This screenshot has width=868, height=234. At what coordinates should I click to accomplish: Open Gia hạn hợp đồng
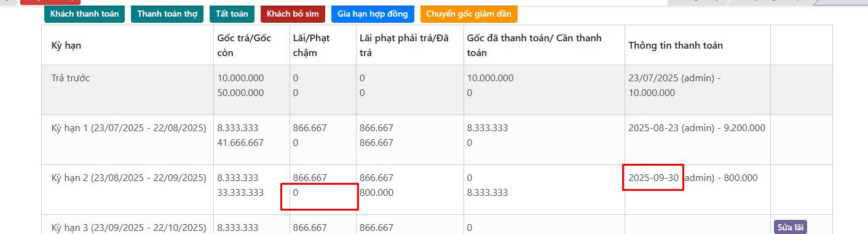tap(372, 14)
